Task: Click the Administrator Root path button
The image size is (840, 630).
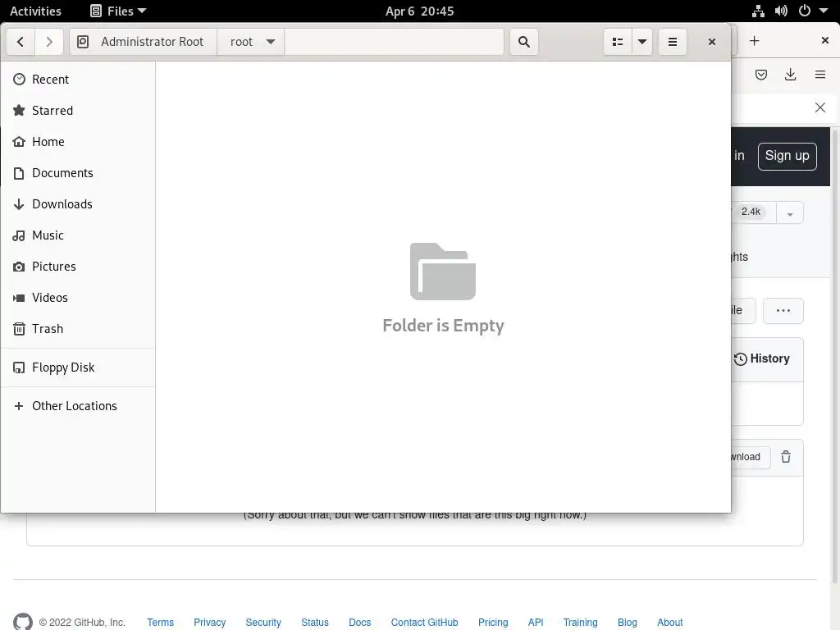Action: coord(143,42)
